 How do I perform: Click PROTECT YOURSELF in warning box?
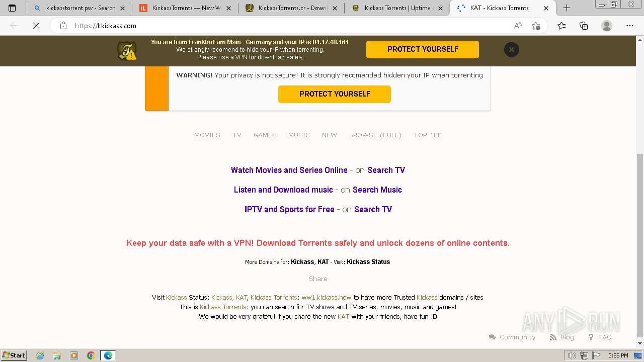click(x=335, y=94)
